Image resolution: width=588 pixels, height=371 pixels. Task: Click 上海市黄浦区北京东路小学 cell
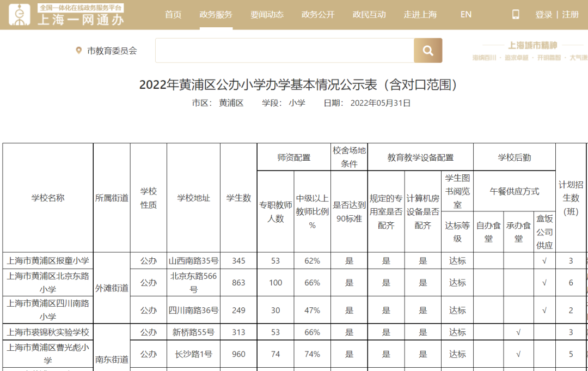point(47,282)
